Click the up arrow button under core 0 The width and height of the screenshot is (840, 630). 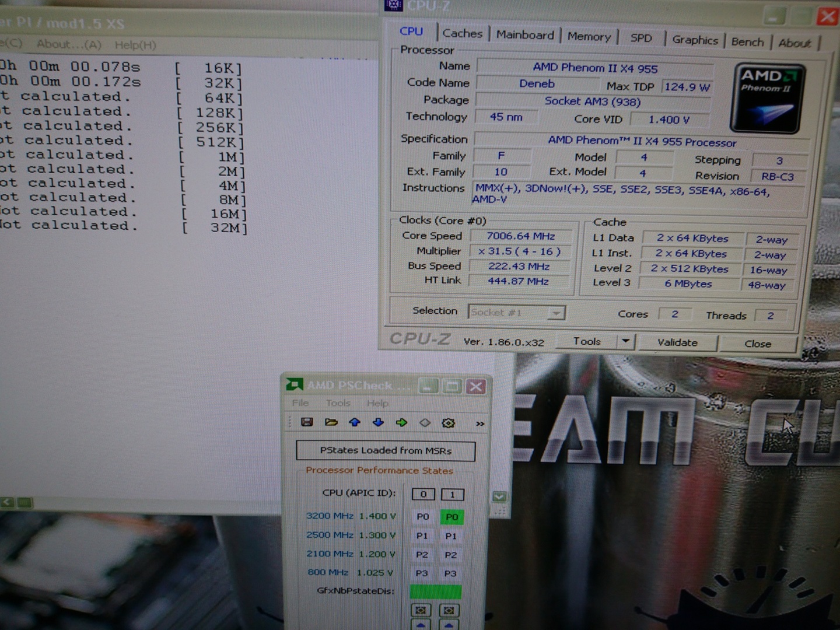tap(421, 625)
